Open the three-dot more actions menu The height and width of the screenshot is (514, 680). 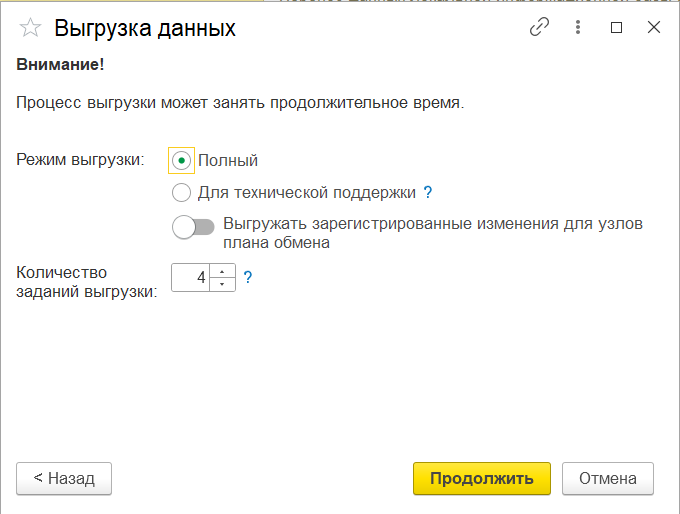click(578, 28)
